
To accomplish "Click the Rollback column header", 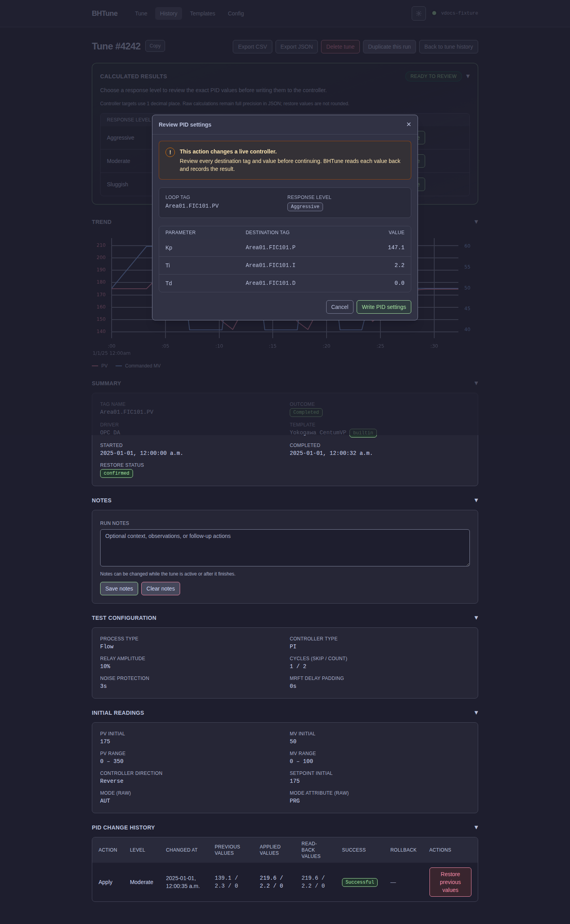I will (x=403, y=850).
